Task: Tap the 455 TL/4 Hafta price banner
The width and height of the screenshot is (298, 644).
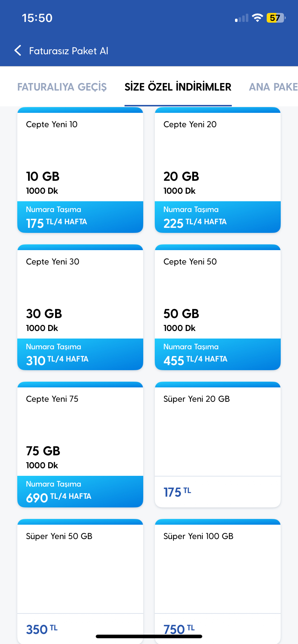Action: pyautogui.click(x=217, y=354)
